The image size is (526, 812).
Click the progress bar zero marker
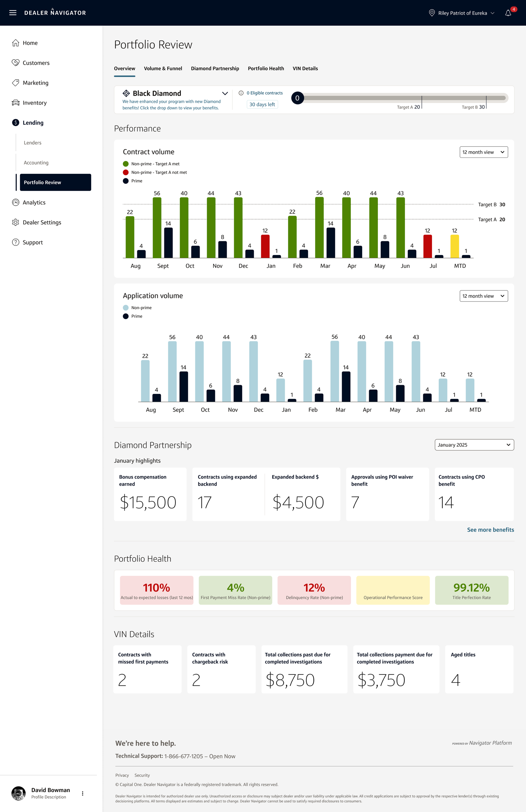(x=297, y=98)
